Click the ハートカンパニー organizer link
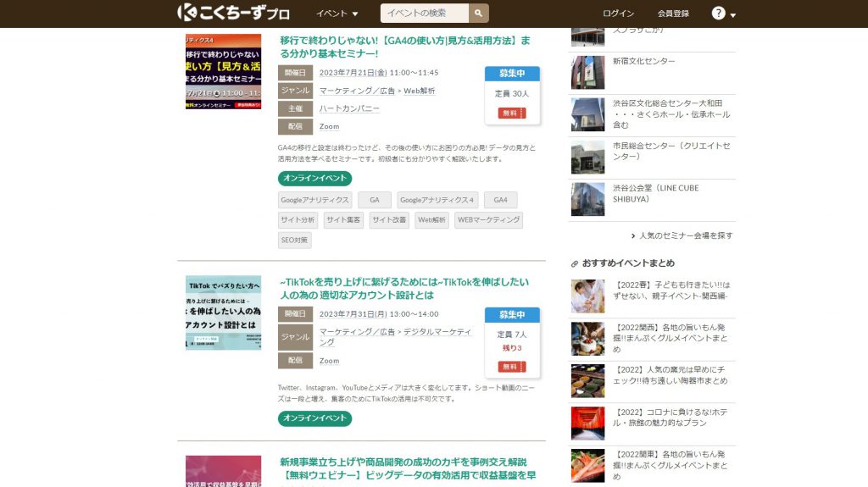Image resolution: width=868 pixels, height=487 pixels. point(349,108)
